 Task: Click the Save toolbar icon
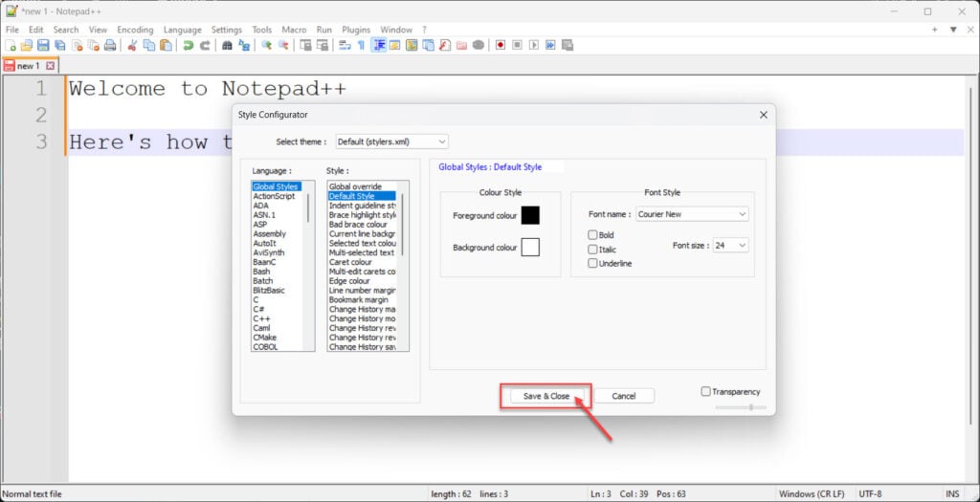pyautogui.click(x=43, y=45)
